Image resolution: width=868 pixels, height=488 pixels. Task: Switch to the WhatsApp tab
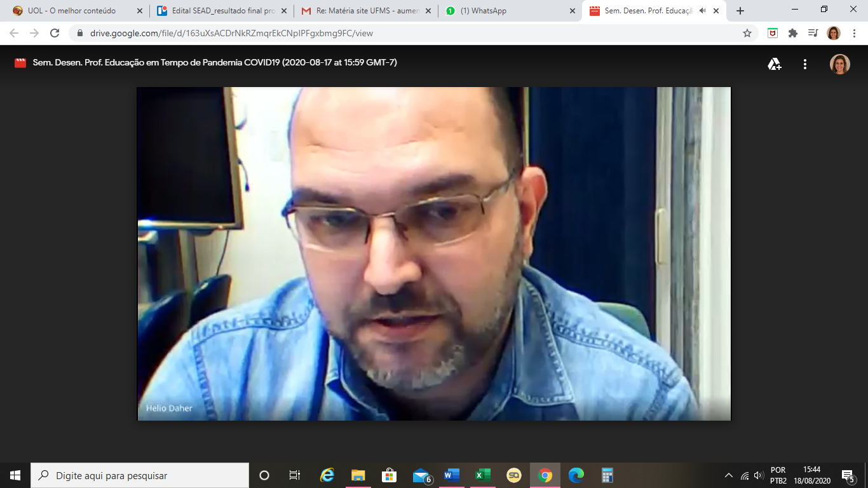[x=483, y=11]
